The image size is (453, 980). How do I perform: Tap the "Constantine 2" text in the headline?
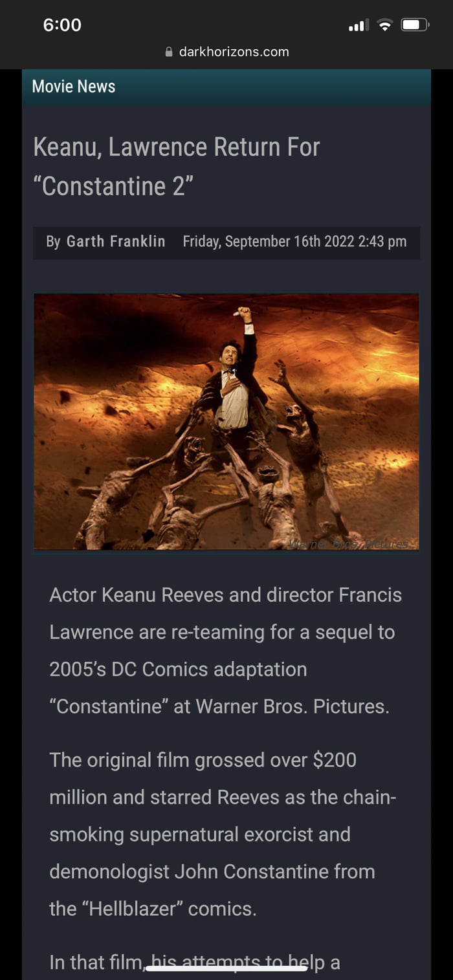pos(113,186)
